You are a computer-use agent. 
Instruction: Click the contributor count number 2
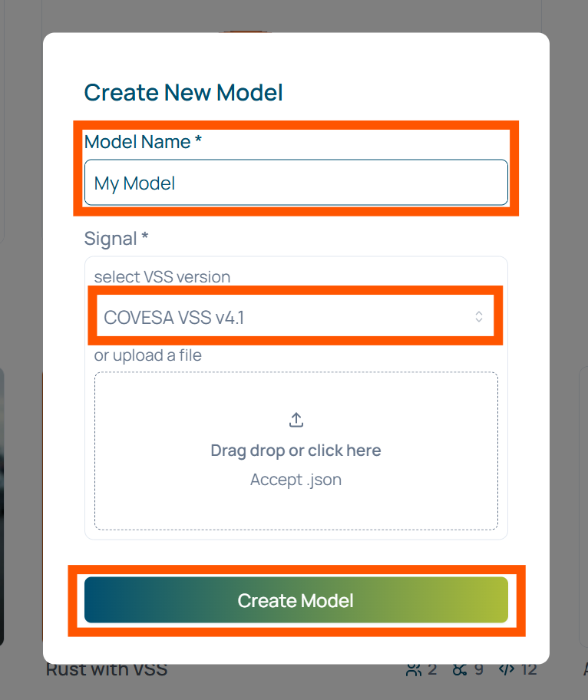[x=432, y=669]
